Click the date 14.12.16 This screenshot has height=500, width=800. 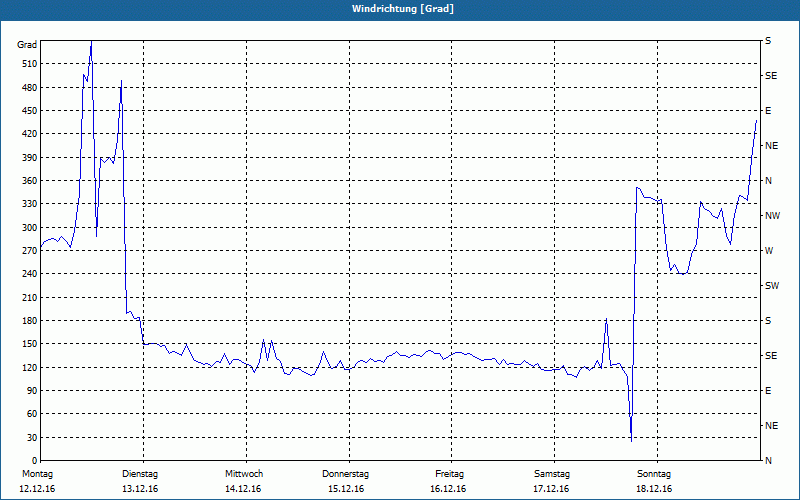pyautogui.click(x=243, y=489)
